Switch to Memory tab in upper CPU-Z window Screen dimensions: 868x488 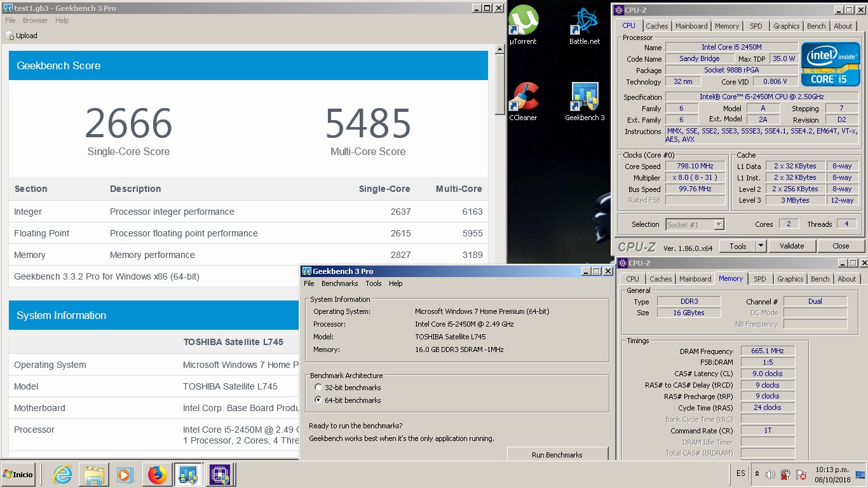pyautogui.click(x=727, y=26)
